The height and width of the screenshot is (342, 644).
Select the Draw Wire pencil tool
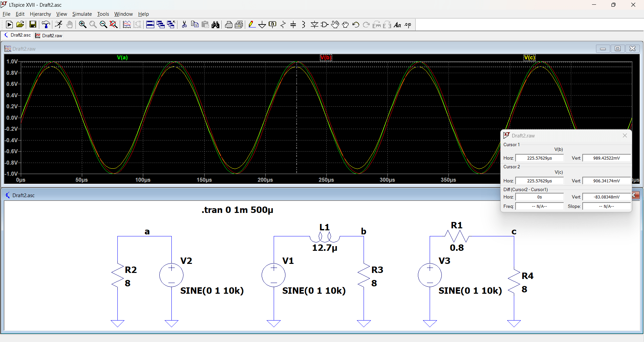(252, 24)
